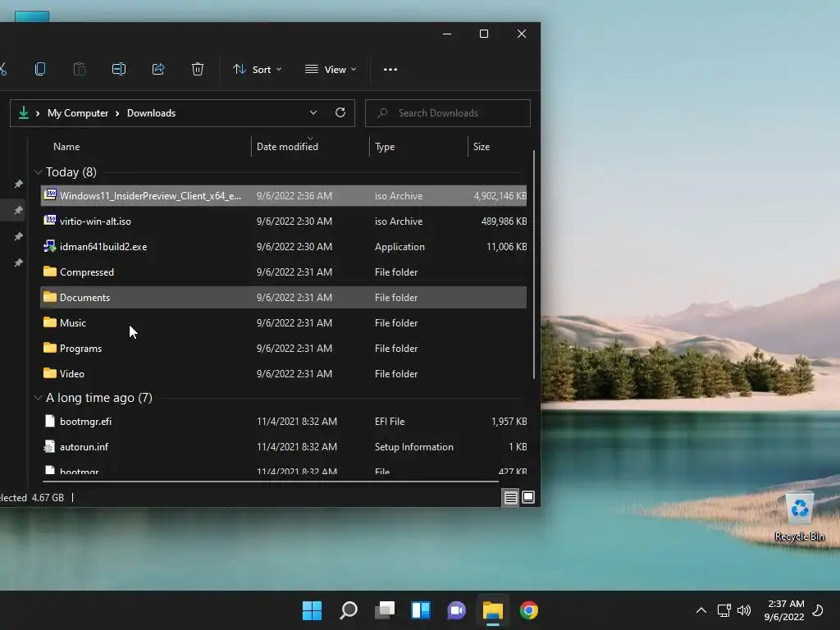
Task: Switch to large thumbnails view in status bar
Action: click(528, 498)
